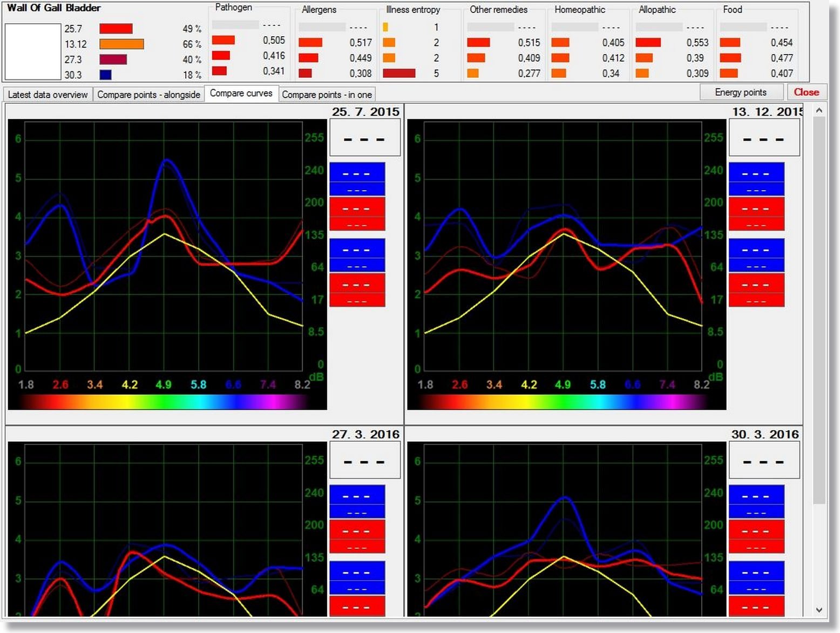This screenshot has height=633, width=840.
Task: Click the white dashes box under 27. 3. 2016
Action: (364, 462)
